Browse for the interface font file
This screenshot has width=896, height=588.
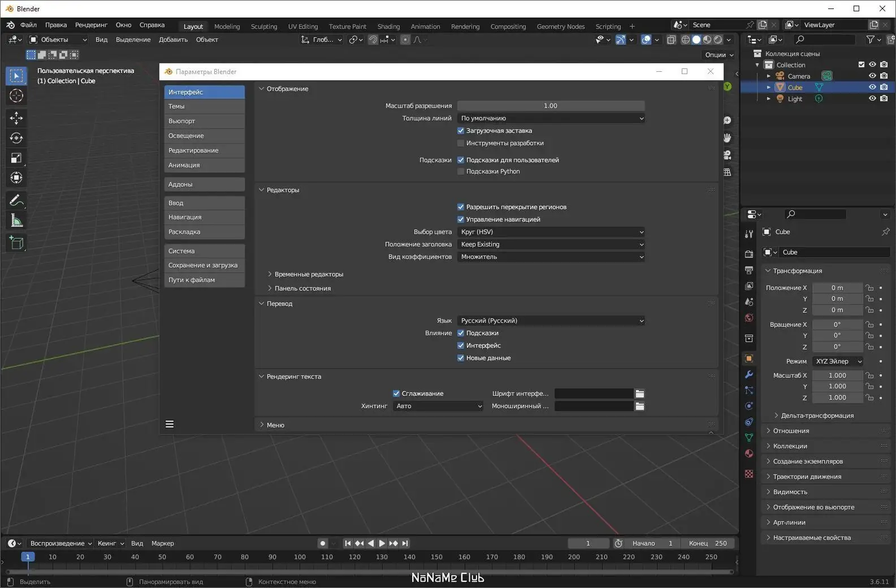639,394
